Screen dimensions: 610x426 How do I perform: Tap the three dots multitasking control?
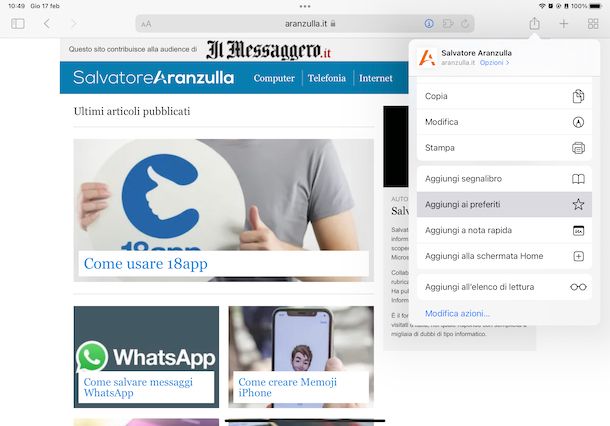(x=305, y=6)
